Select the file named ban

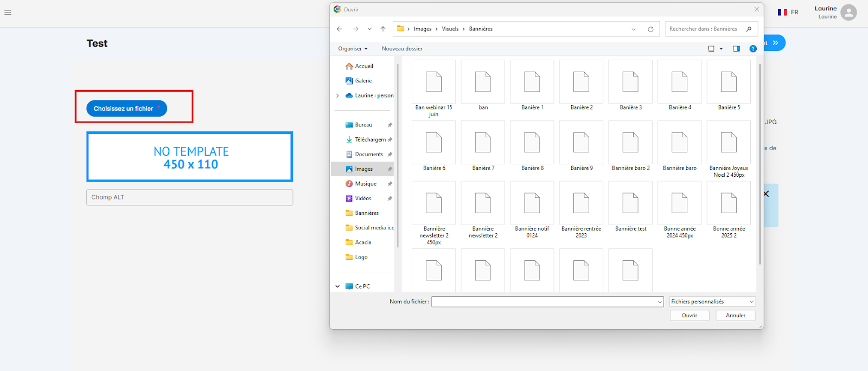click(x=483, y=85)
